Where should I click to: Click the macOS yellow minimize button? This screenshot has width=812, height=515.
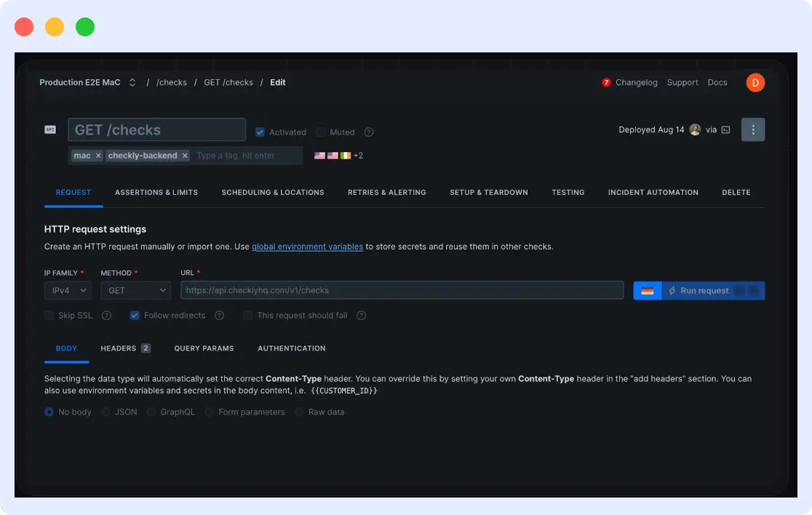[55, 27]
